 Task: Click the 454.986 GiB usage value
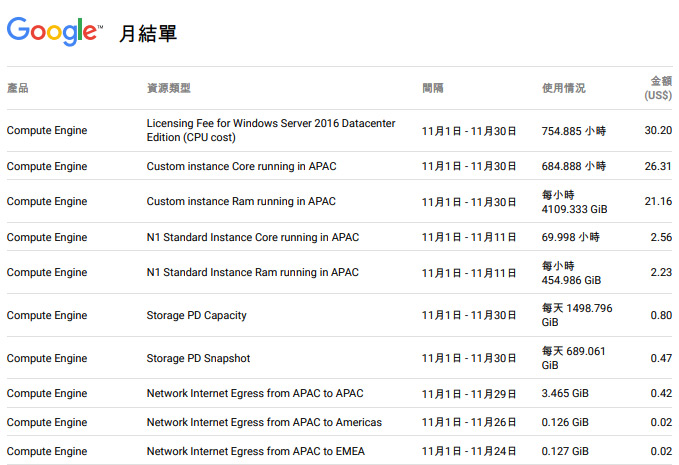tap(571, 273)
